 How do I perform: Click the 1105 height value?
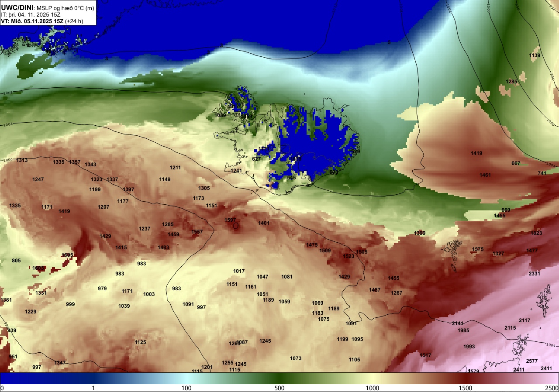click(x=354, y=360)
